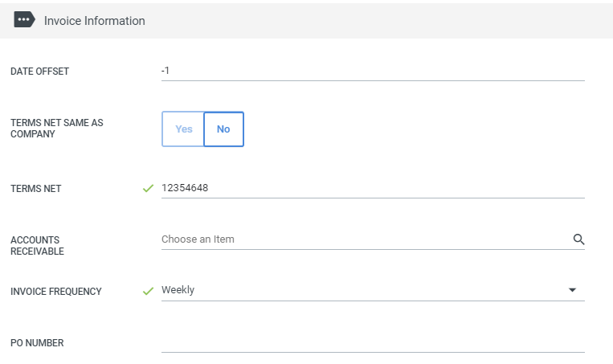Viewport: 613px width, 364px height.
Task: Select Yes for Terms Net Same As Company
Action: pyautogui.click(x=183, y=129)
